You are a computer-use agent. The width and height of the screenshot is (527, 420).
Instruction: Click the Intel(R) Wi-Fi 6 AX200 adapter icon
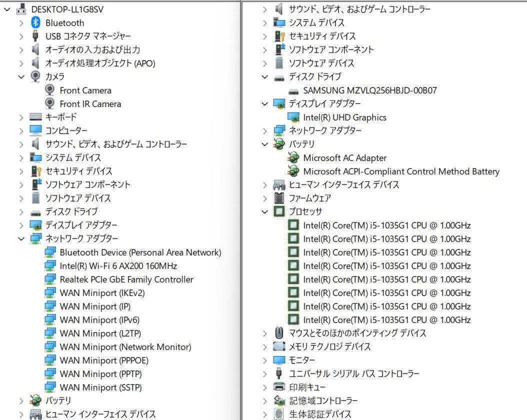coord(49,265)
